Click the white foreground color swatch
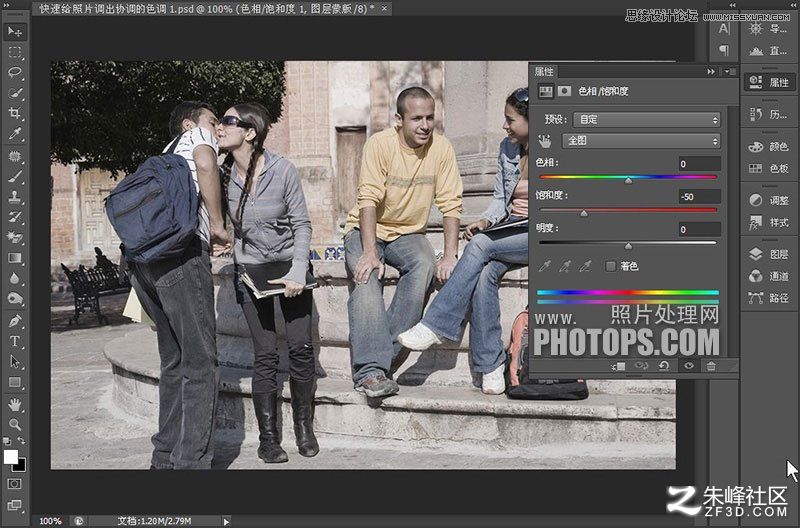Image resolution: width=800 pixels, height=528 pixels. click(10, 457)
